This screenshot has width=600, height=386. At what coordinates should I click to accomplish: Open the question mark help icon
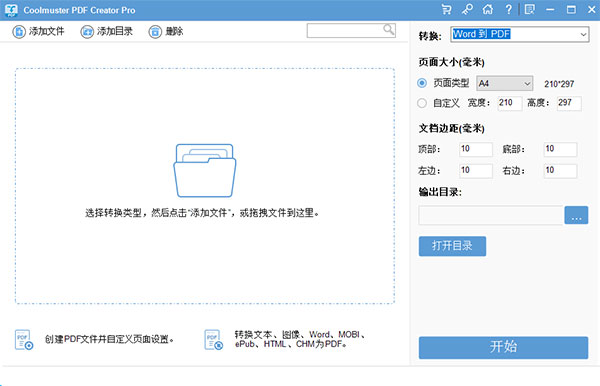(x=508, y=9)
